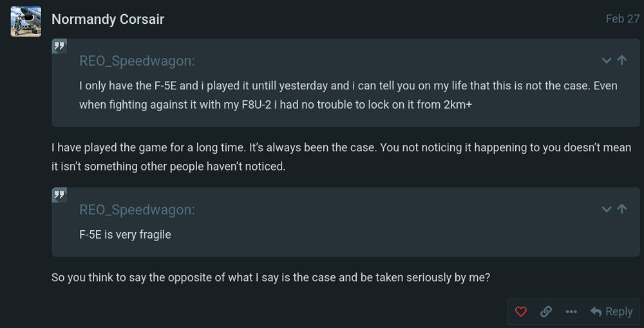
Task: Click the sentence starting 'So you think to say'
Action: pos(270,278)
